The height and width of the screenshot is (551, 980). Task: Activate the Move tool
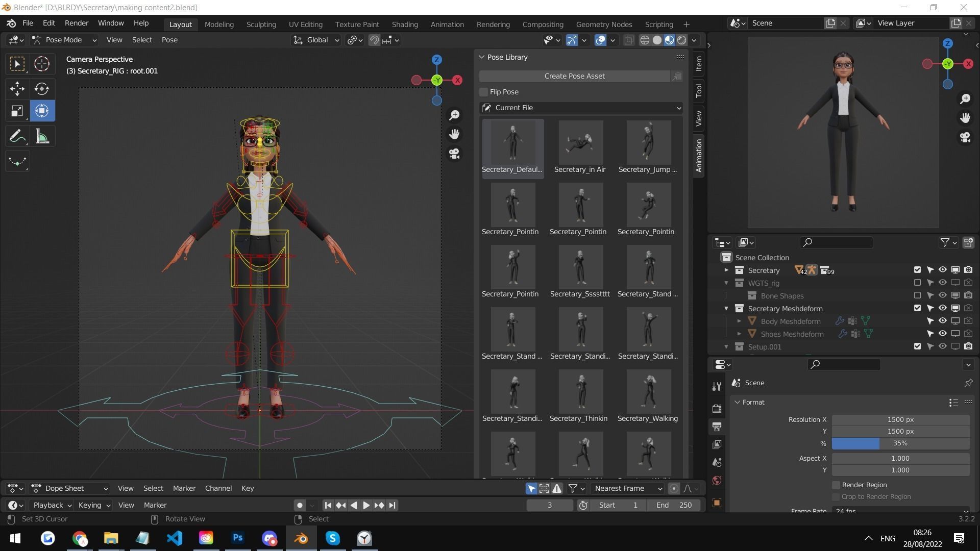tap(17, 89)
